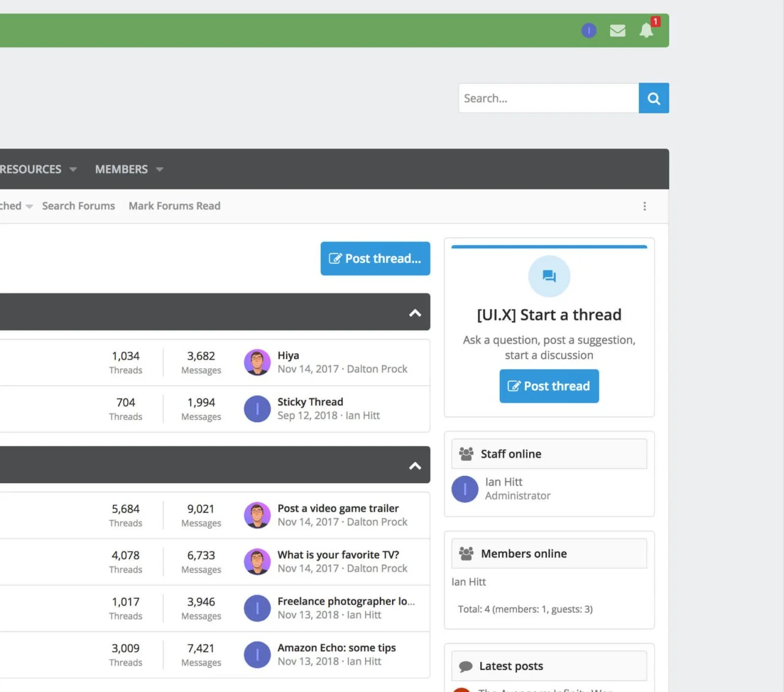Expand the Resources menu dropdown arrow
Image resolution: width=784 pixels, height=692 pixels.
point(73,169)
